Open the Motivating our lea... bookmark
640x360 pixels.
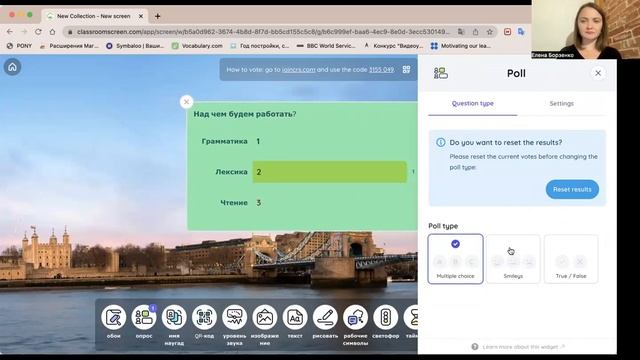pos(461,46)
